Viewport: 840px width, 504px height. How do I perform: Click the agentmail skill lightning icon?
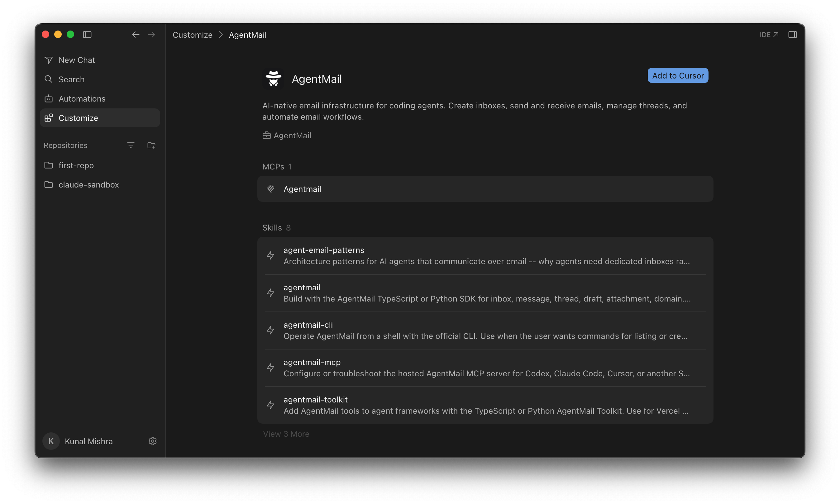[270, 293]
